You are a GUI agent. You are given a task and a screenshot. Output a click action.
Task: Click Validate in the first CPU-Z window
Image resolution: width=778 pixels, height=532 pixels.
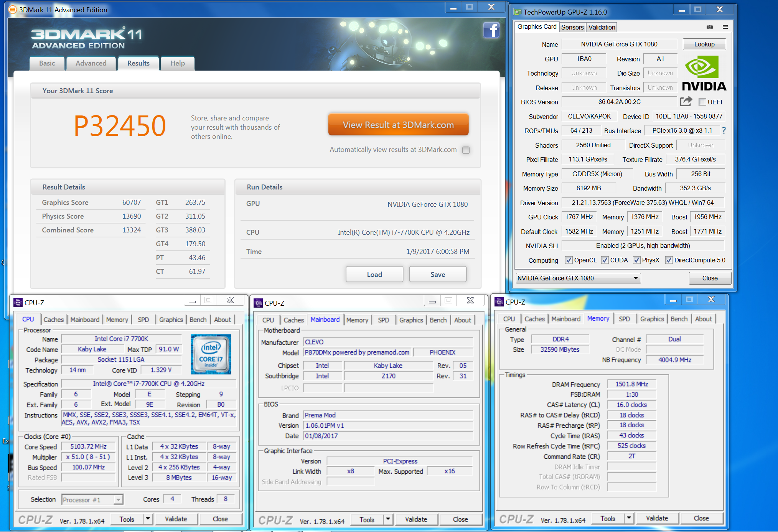click(176, 519)
